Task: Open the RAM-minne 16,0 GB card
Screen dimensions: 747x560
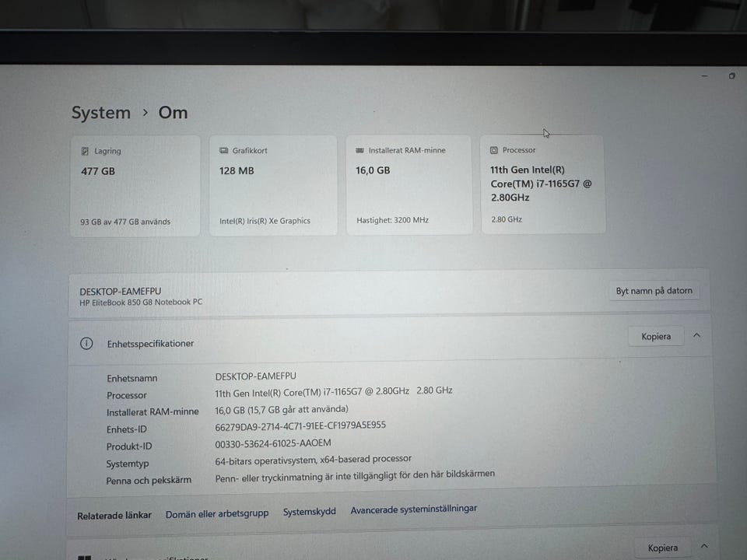Action: pos(409,185)
